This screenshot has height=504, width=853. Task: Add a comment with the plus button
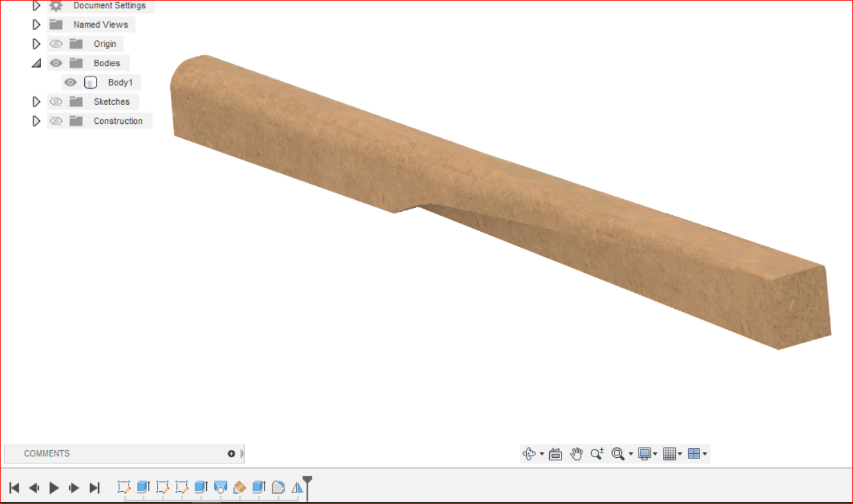point(231,453)
